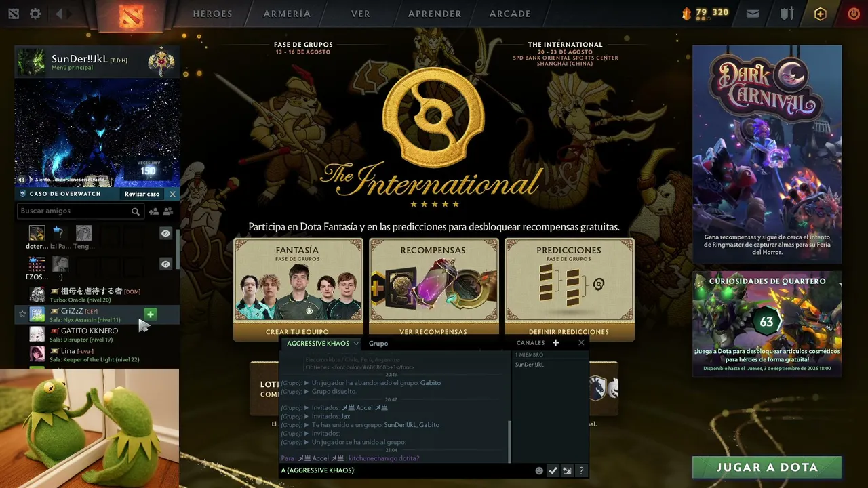Invite CriZzZ with green plus button

[x=151, y=314]
